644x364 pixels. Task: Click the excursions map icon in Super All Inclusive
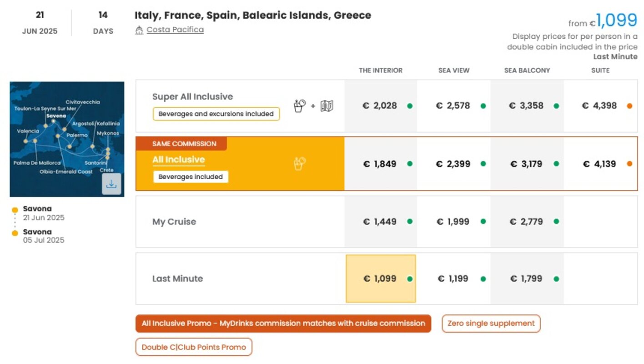click(x=327, y=106)
